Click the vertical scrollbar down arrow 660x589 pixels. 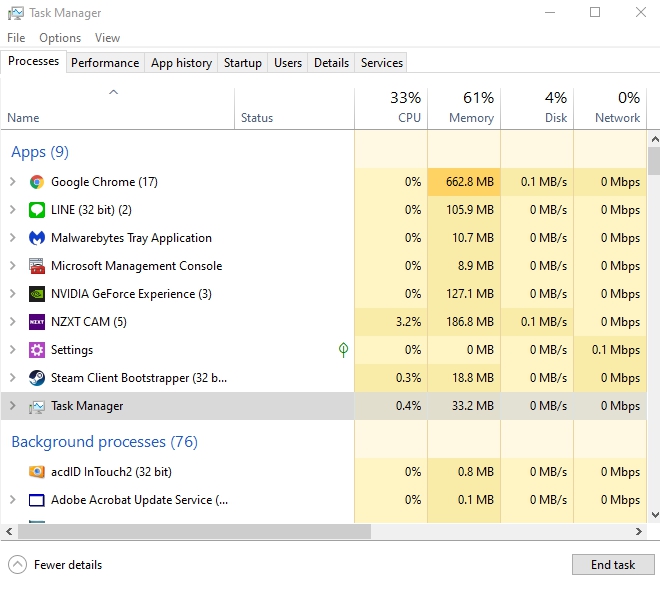click(x=655, y=514)
